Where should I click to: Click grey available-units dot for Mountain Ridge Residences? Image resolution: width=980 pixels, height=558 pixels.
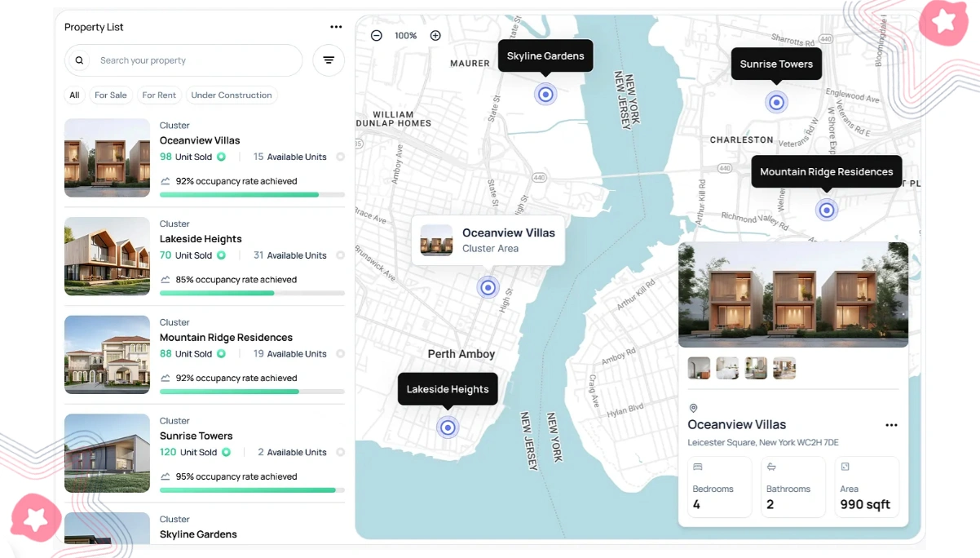coord(340,354)
